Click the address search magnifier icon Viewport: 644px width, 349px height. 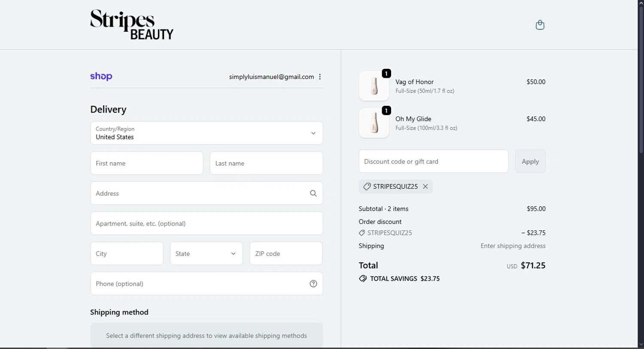click(x=313, y=193)
